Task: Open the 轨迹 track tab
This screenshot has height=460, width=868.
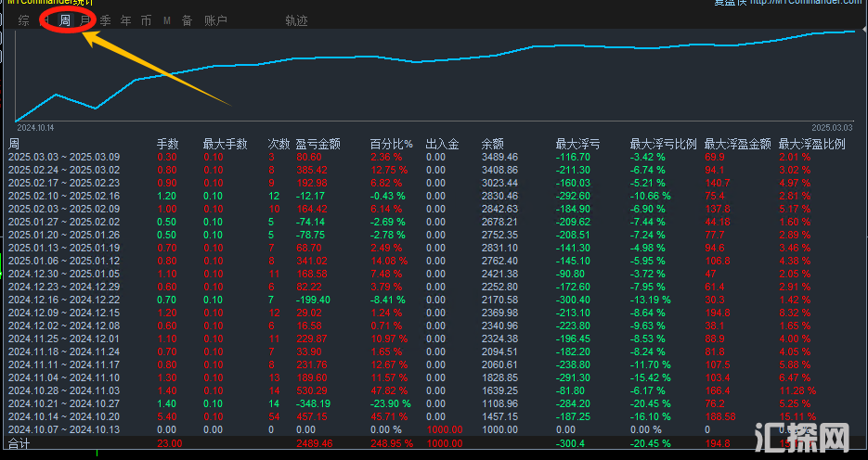Action: tap(297, 19)
